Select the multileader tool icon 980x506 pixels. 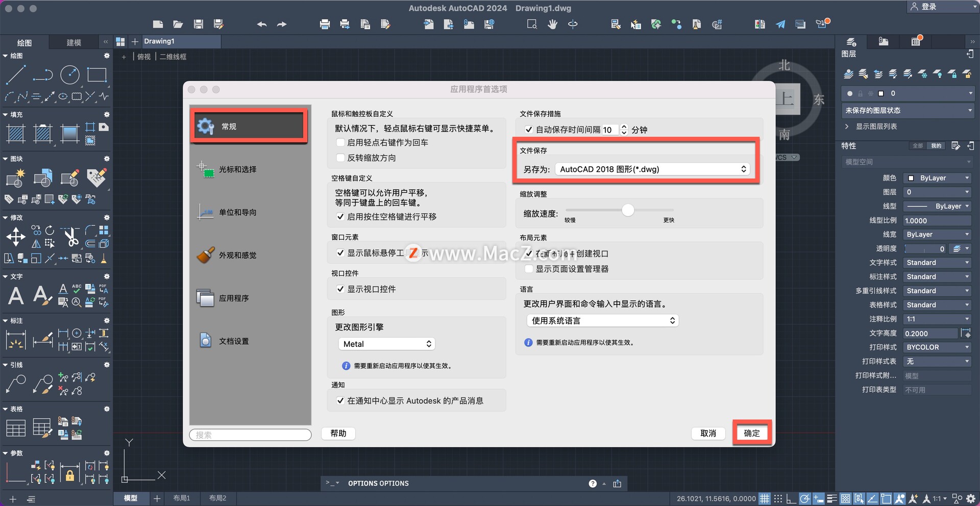[x=16, y=384]
